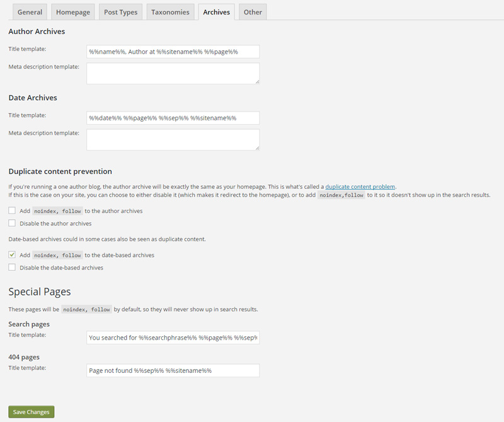Focus the Author Archives meta description box
This screenshot has height=422, width=504.
173,73
